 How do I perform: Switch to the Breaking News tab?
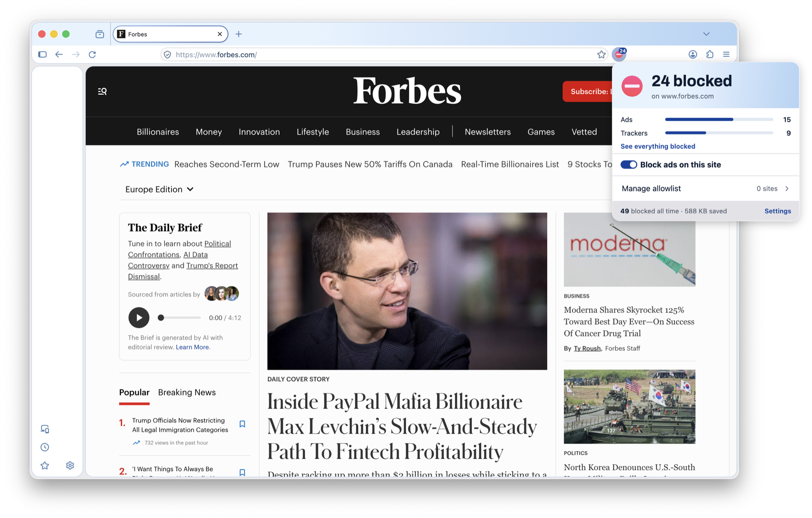point(187,393)
